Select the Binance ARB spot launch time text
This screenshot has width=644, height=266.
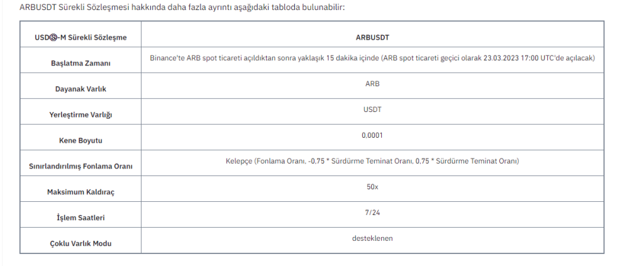pyautogui.click(x=372, y=58)
